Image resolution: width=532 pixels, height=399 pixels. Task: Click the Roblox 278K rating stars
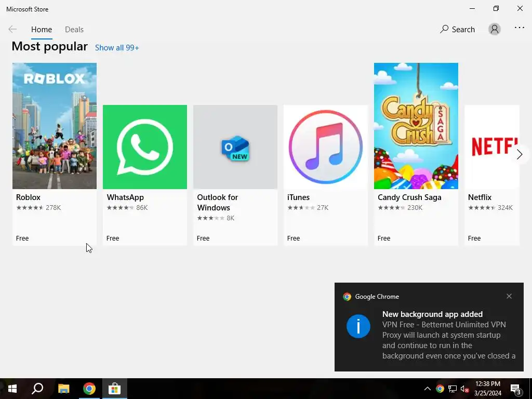click(x=38, y=208)
